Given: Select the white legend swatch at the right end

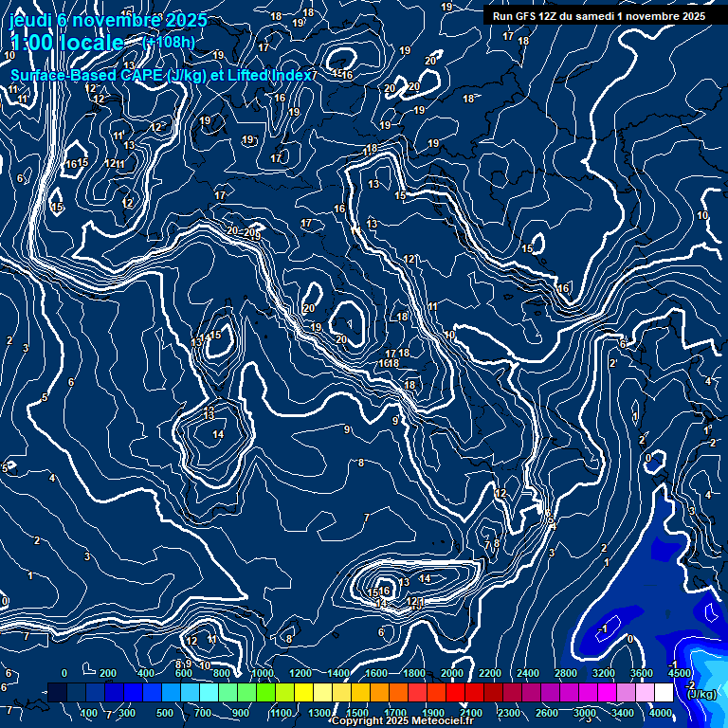Looking at the screenshot, I should [664, 692].
